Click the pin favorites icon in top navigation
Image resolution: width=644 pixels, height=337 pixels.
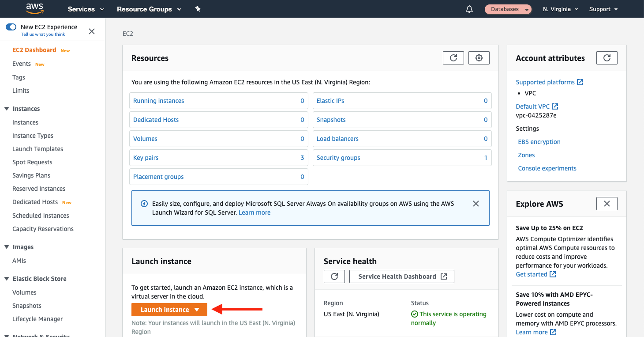click(x=198, y=8)
